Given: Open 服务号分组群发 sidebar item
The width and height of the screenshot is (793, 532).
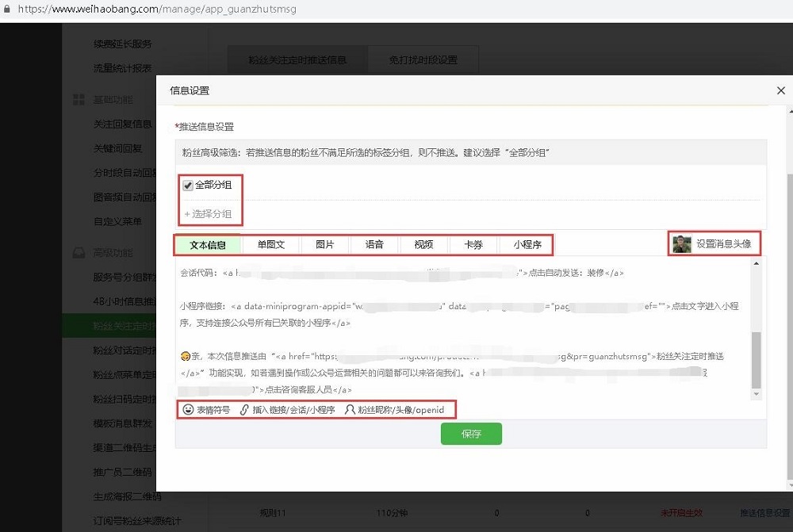Looking at the screenshot, I should click(125, 277).
